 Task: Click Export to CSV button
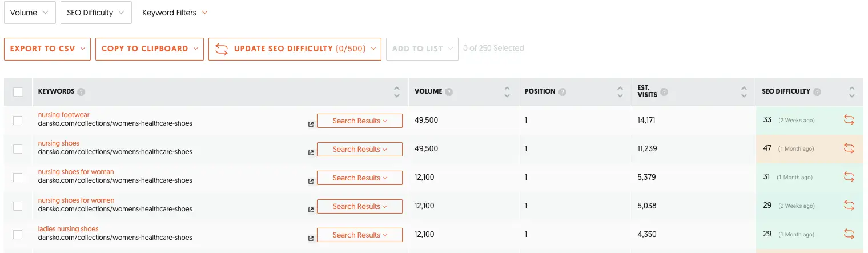coord(47,49)
